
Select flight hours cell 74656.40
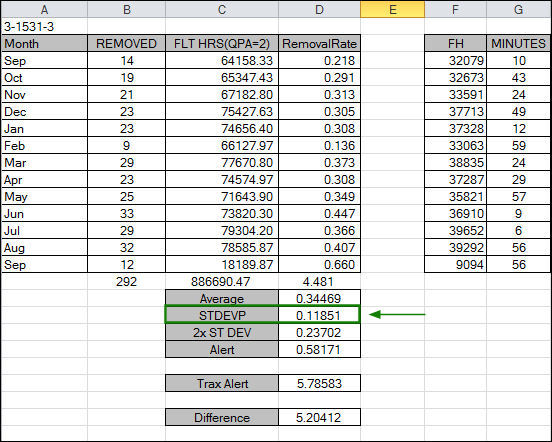coord(222,128)
